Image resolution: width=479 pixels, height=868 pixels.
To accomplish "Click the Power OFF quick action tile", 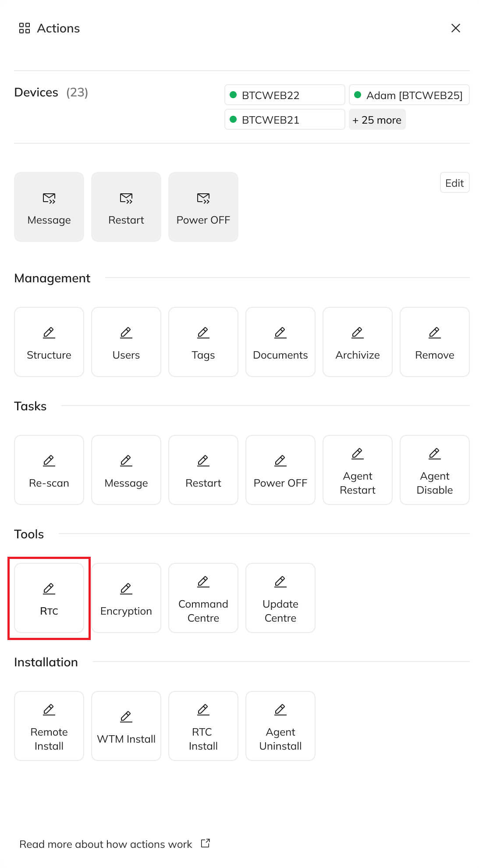I will pos(203,207).
